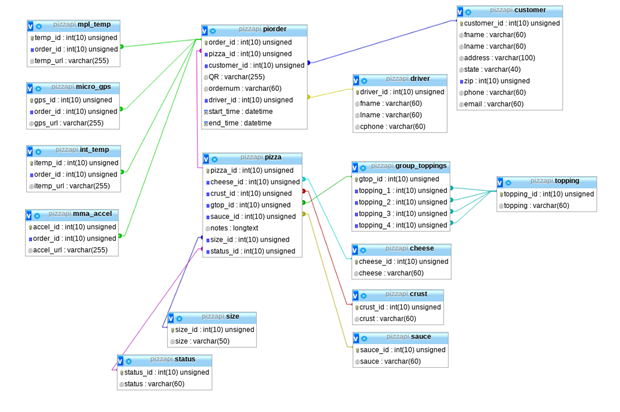Viewport: 620px width, 412px height.
Task: Click customer_id column in piorder table
Action: point(254,65)
